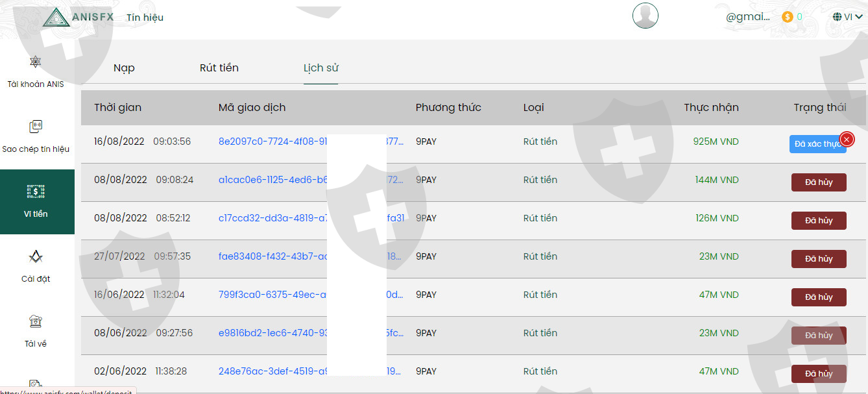Select the time 11:32:04
Image resolution: width=868 pixels, height=394 pixels.
(169, 295)
